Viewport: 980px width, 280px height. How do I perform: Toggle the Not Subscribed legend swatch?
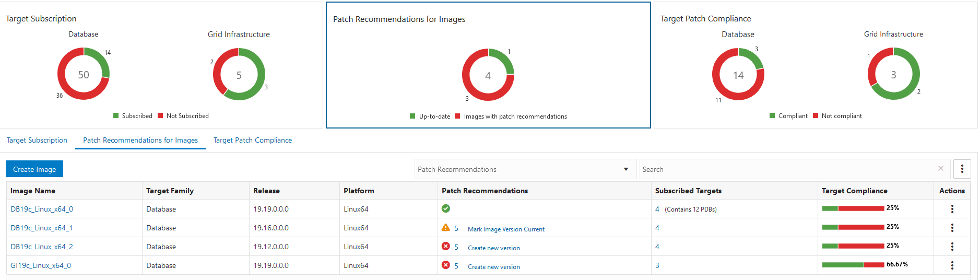pyautogui.click(x=161, y=116)
